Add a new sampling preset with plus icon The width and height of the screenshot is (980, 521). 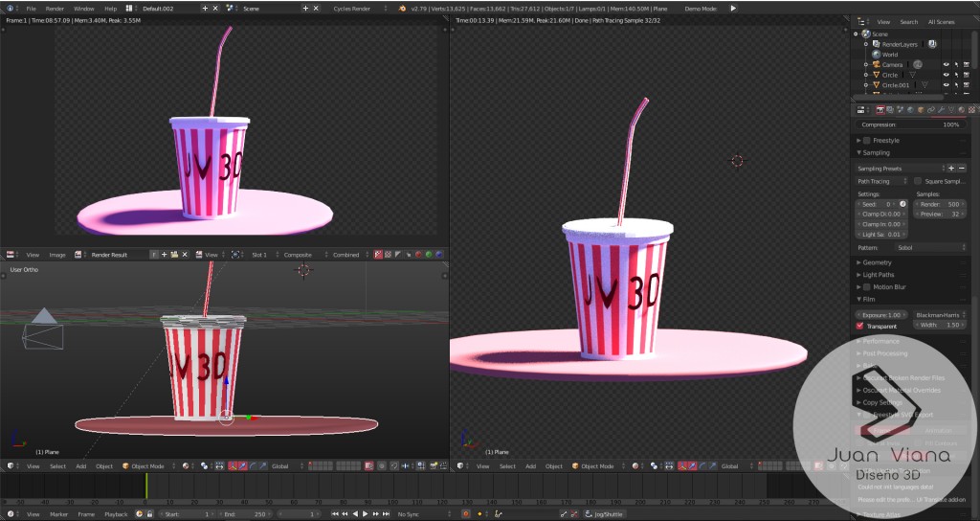click(950, 169)
